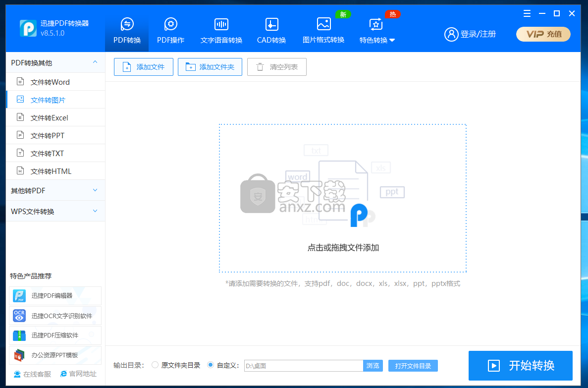This screenshot has height=388, width=588.
Task: Click the 特色转换 star icon
Action: click(376, 24)
